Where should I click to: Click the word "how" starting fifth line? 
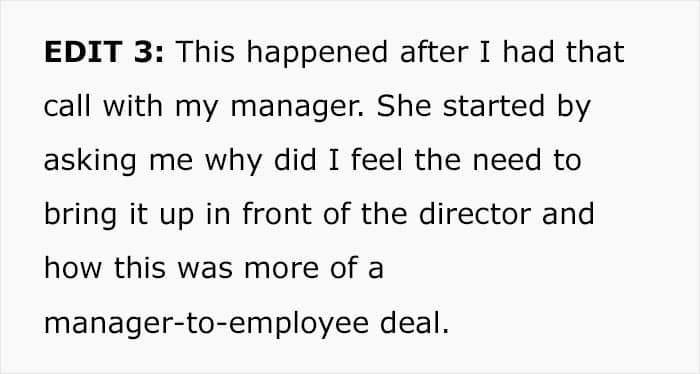click(x=73, y=268)
